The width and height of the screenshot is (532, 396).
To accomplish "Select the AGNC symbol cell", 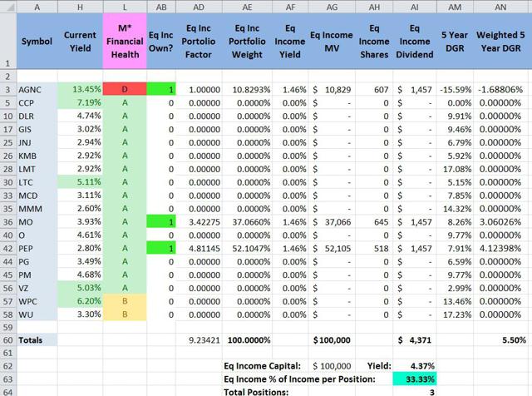I will (x=37, y=90).
